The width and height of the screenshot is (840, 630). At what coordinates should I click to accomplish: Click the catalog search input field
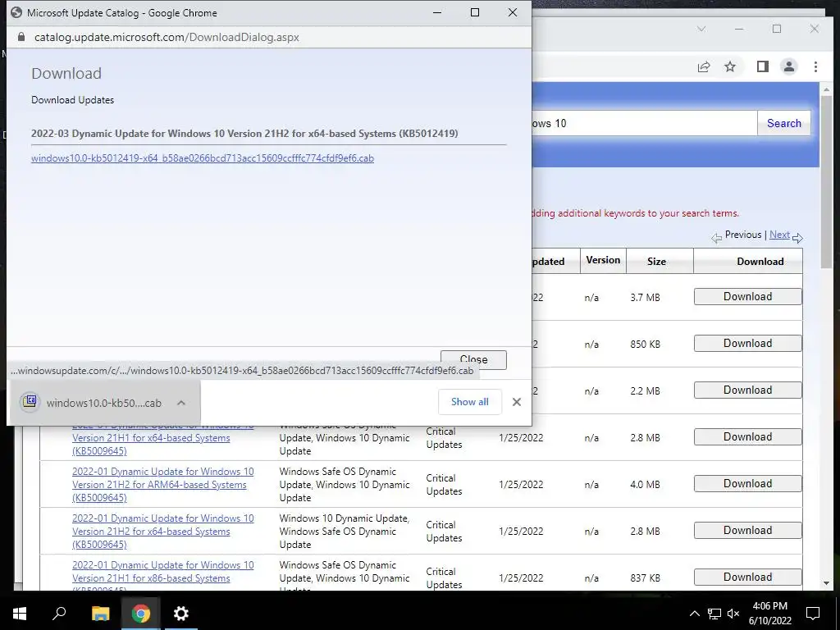644,123
